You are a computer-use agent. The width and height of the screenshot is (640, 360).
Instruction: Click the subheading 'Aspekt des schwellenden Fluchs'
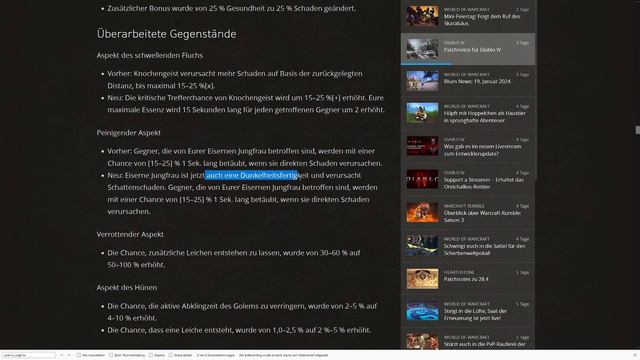point(149,55)
